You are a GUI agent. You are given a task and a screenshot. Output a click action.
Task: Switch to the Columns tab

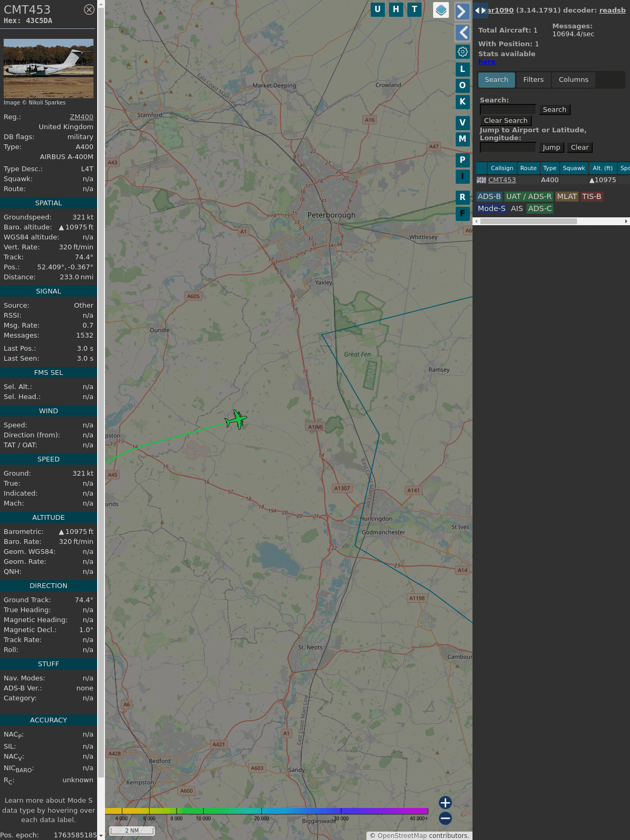click(573, 80)
